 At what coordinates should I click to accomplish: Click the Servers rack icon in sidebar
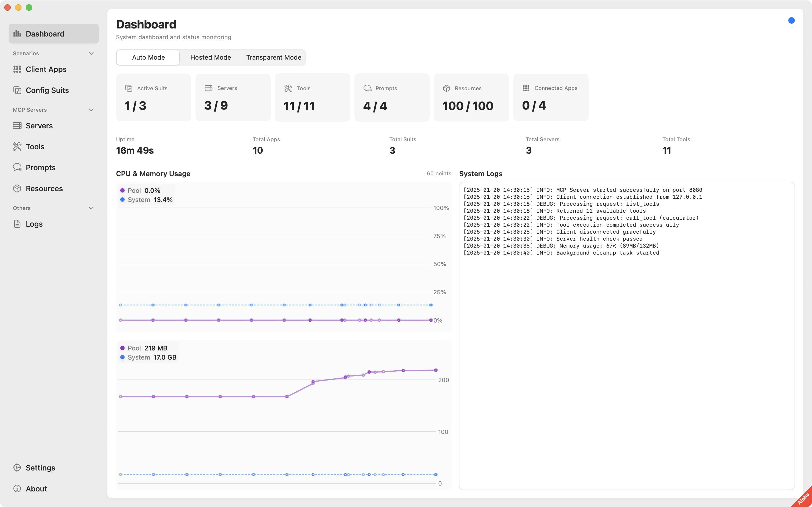17,126
